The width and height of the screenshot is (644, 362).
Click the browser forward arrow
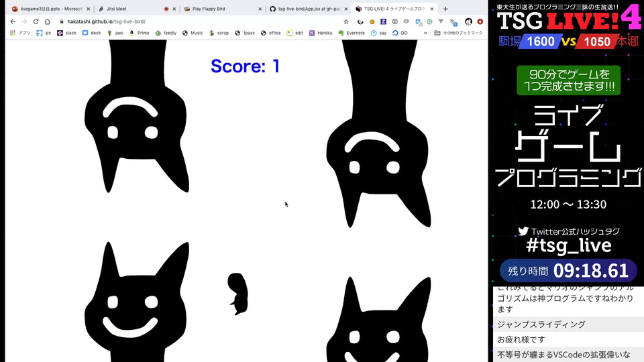(24, 21)
